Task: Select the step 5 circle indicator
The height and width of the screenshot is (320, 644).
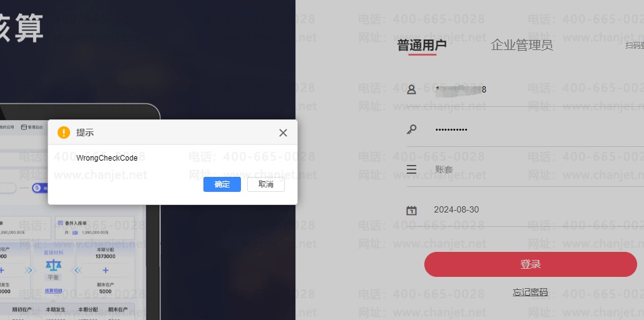Action: click(36, 188)
